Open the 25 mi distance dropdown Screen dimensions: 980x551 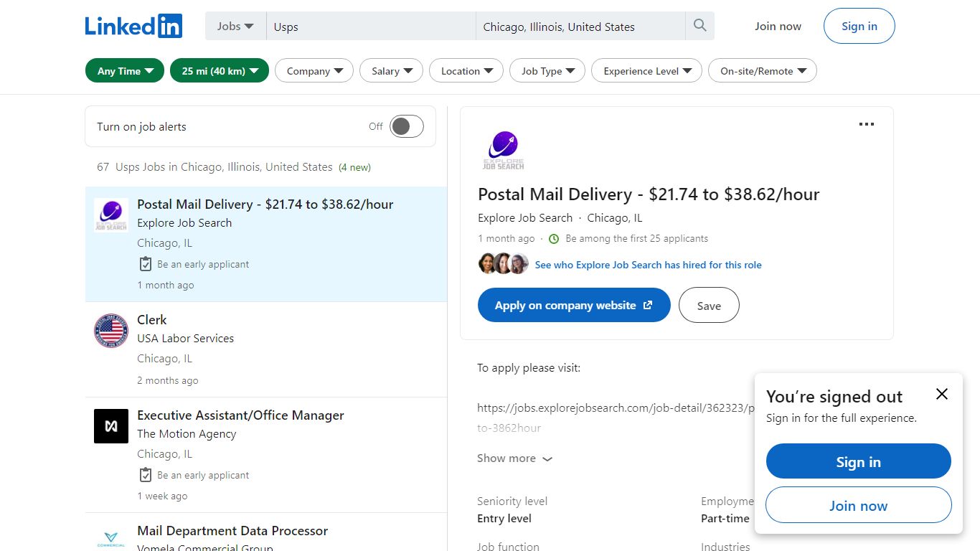(x=220, y=70)
